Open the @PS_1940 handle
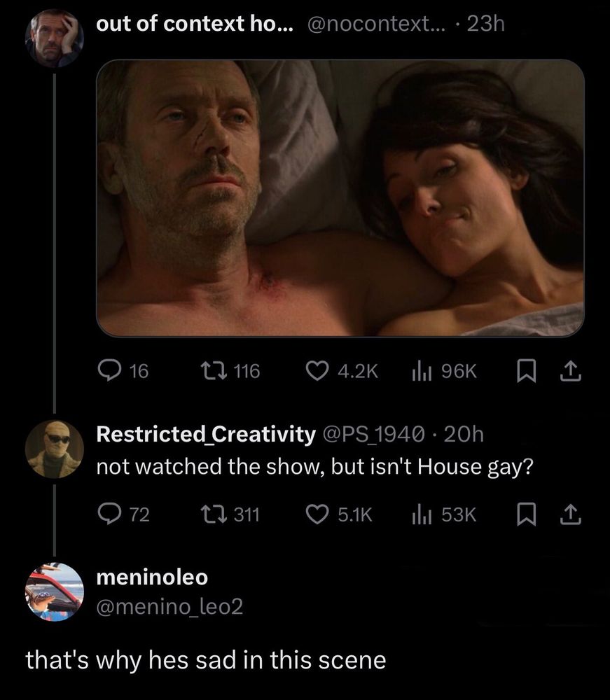 coord(372,435)
